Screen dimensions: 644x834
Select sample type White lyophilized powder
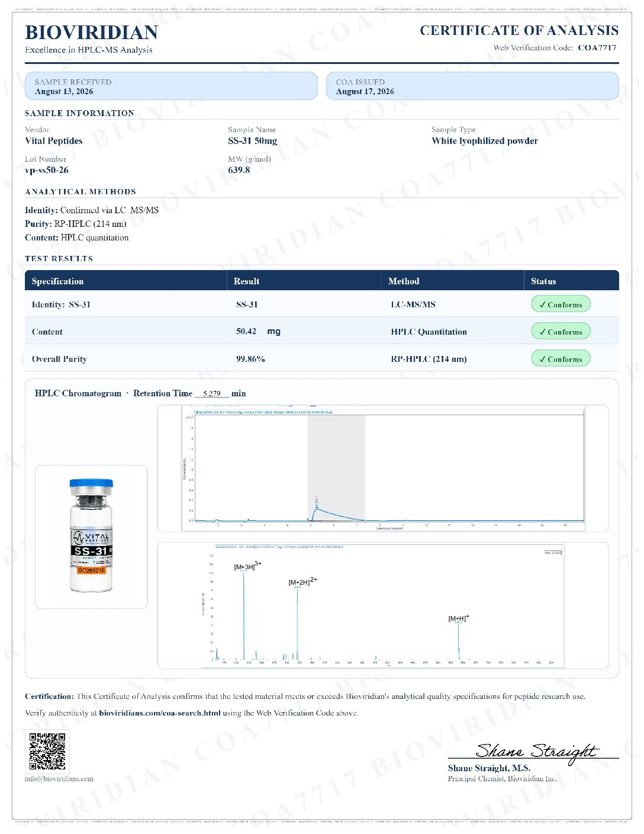[x=485, y=141]
